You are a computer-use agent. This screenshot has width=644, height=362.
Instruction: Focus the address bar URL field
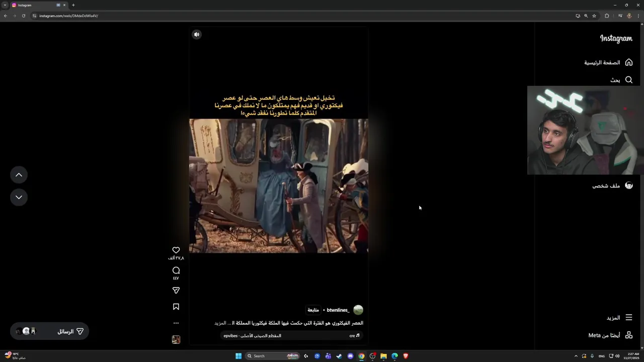pyautogui.click(x=302, y=16)
